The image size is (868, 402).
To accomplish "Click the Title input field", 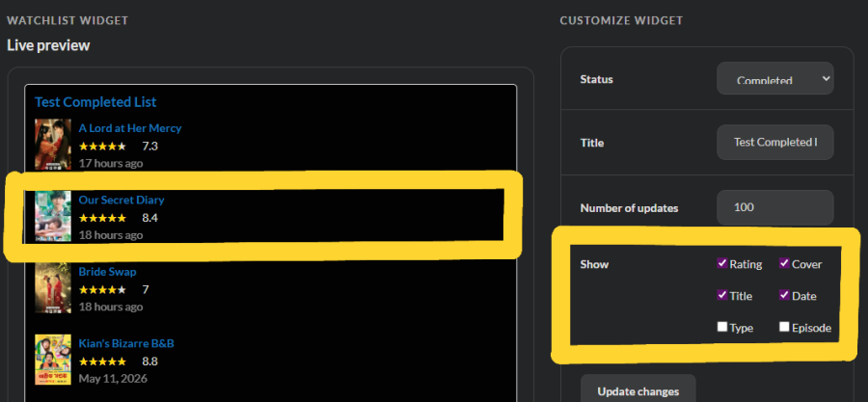I will coord(775,143).
